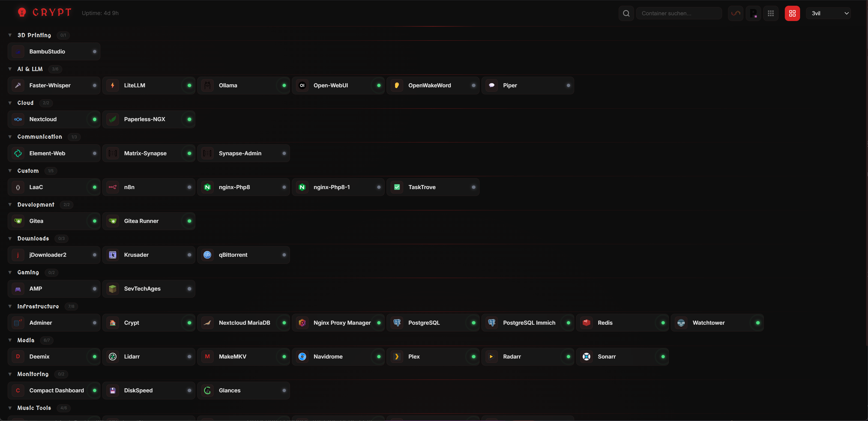868x421 pixels.
Task: Click the Nginx Proxy Manager hexagon icon
Action: point(302,323)
